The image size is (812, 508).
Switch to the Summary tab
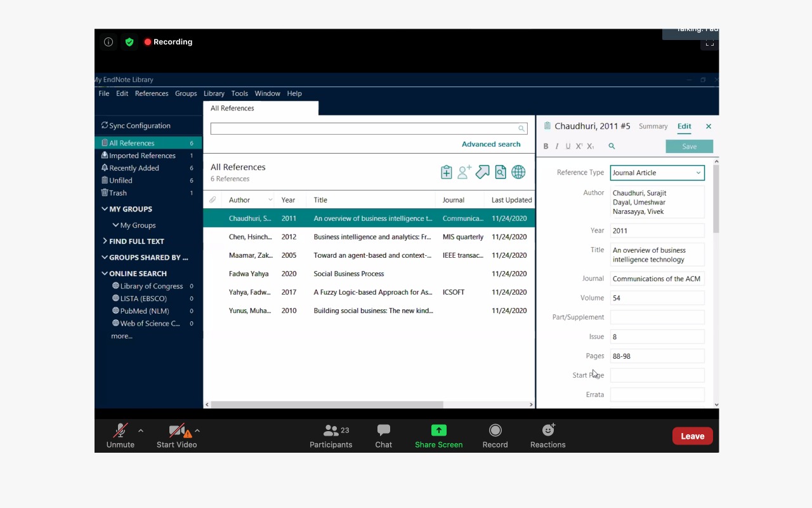(653, 126)
